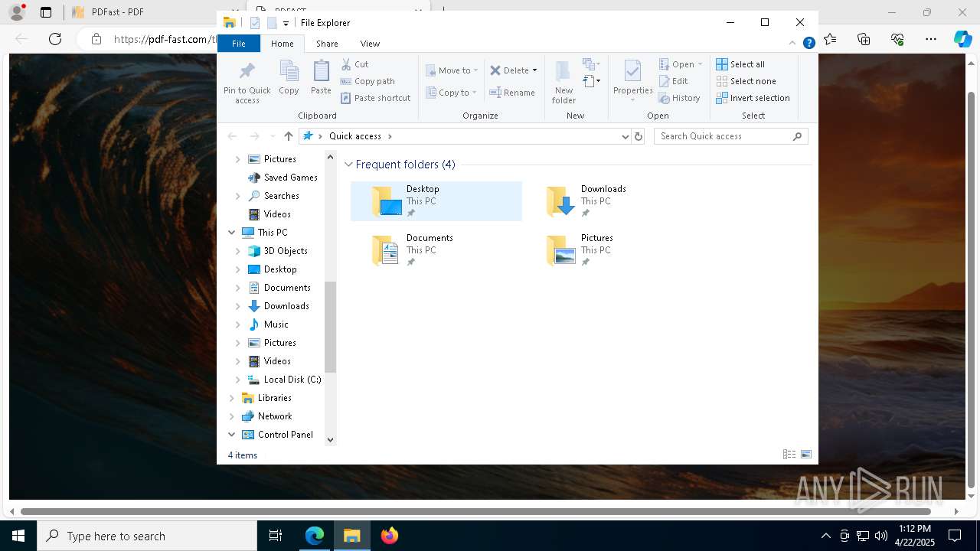Select Local Disk (C:) in tree
Viewport: 980px width, 551px height.
[x=292, y=380]
